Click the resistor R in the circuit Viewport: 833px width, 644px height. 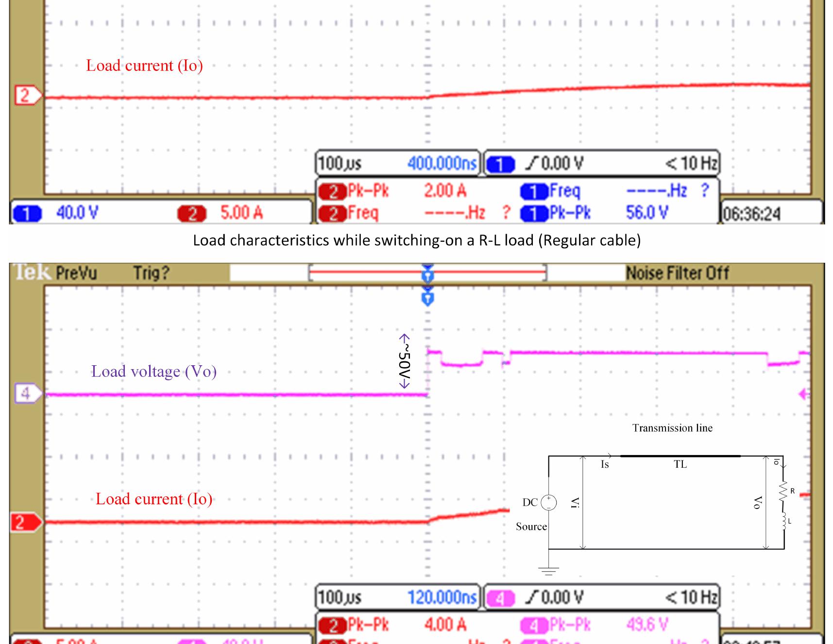click(783, 491)
